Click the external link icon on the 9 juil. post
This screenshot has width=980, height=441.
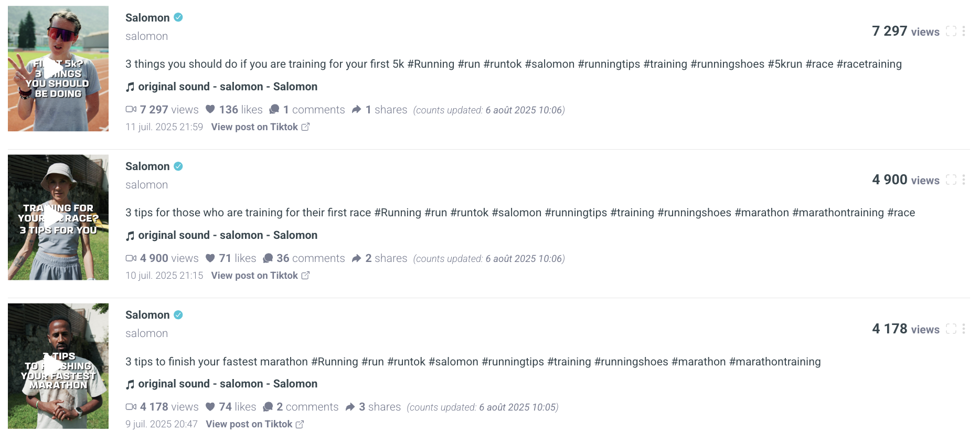click(300, 424)
